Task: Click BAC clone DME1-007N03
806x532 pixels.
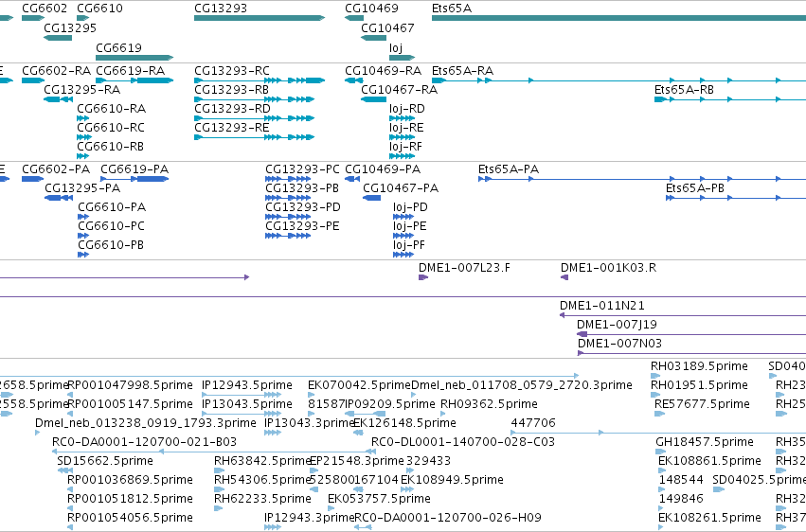Action: [619, 344]
